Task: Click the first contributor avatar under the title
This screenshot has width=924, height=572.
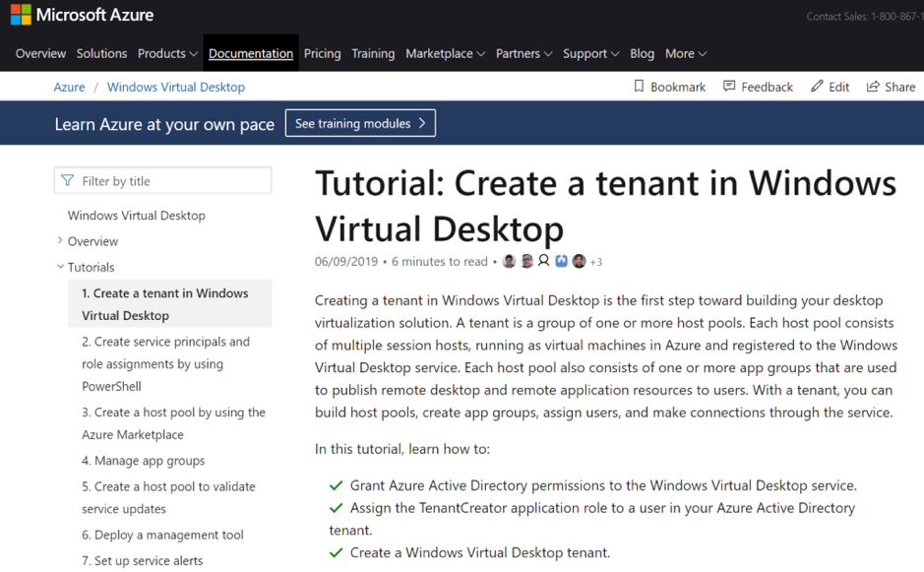Action: [x=509, y=260]
